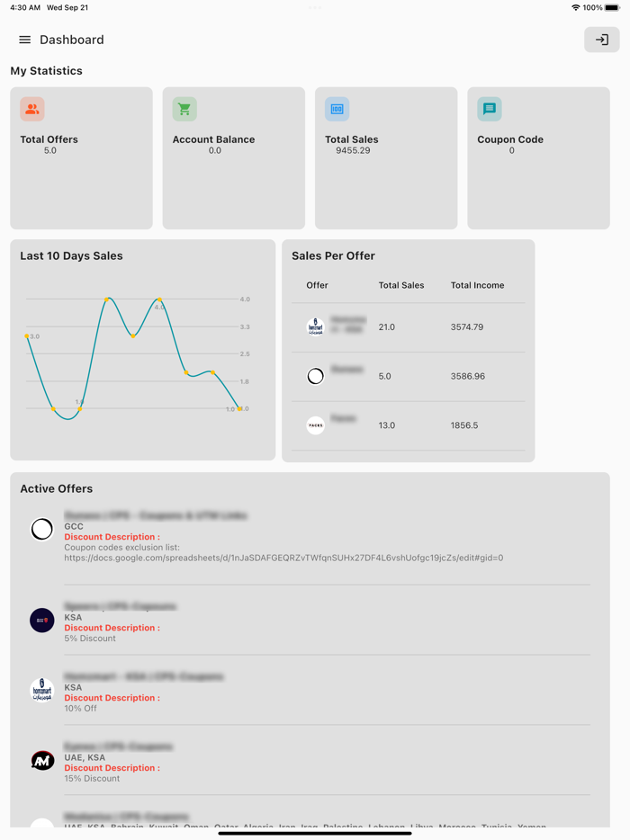Select the circular logo of the second Sales Per Offer row
This screenshot has width=630, height=840.
(x=316, y=376)
